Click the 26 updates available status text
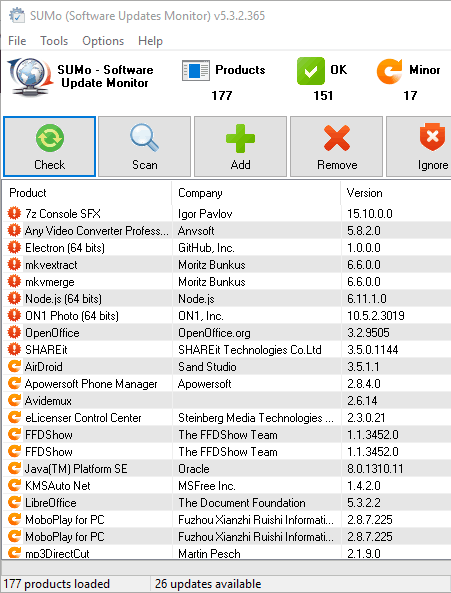Viewport: 451px width, 593px height. (x=208, y=584)
